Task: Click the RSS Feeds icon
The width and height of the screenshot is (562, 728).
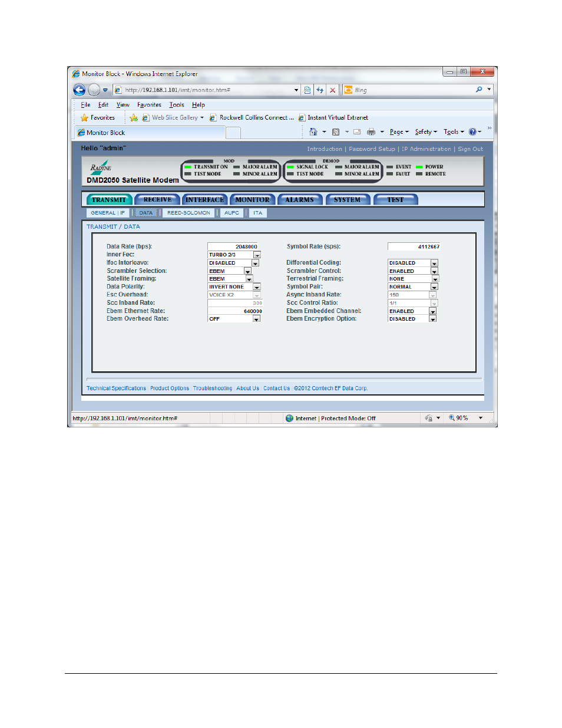Action: 336,132
